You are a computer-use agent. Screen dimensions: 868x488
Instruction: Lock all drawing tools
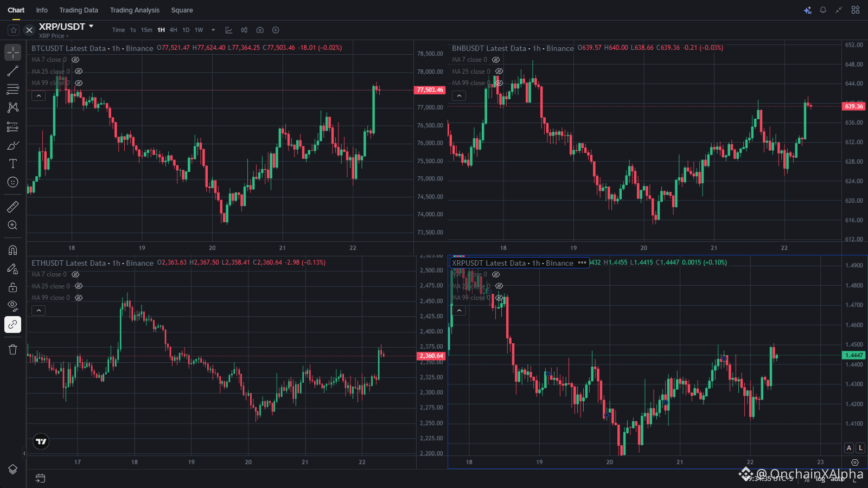click(x=13, y=287)
